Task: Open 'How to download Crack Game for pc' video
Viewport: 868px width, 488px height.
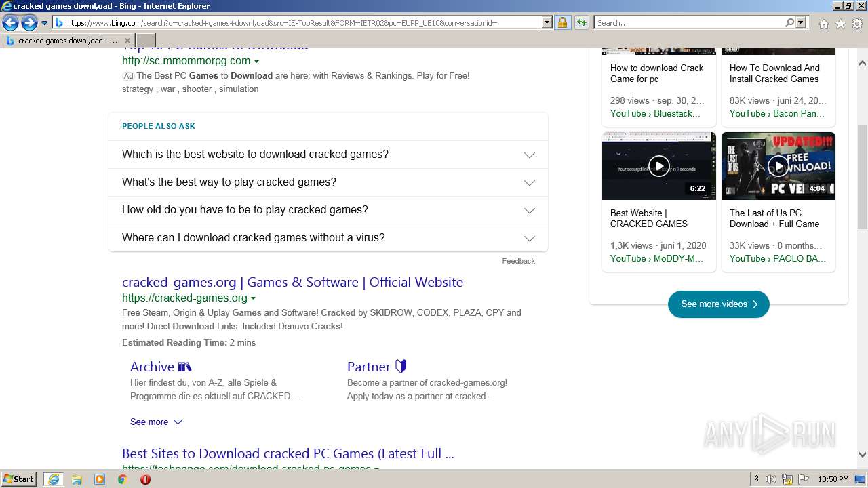Action: [656, 73]
